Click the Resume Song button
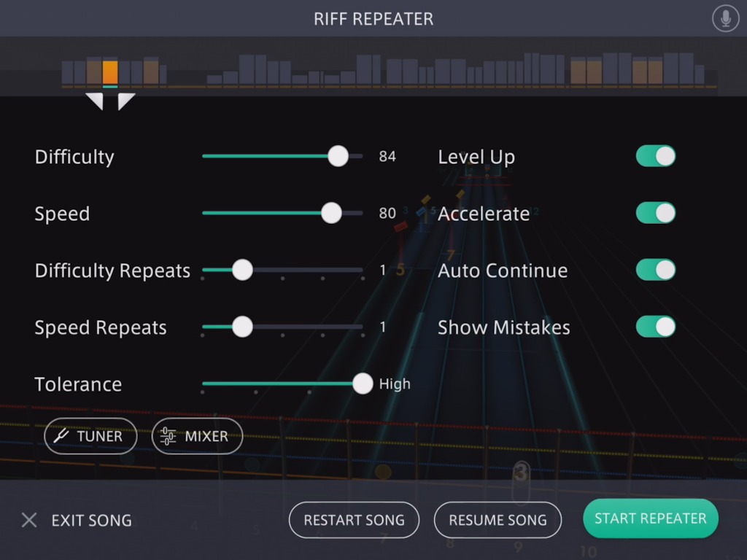This screenshot has height=560, width=747. point(498,520)
